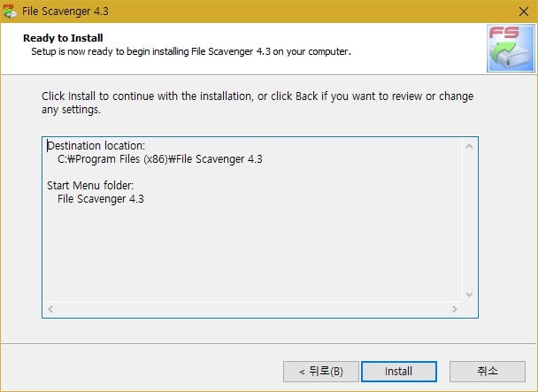
Task: Click the down arrow of the vertical scrollbar
Action: pos(469,294)
